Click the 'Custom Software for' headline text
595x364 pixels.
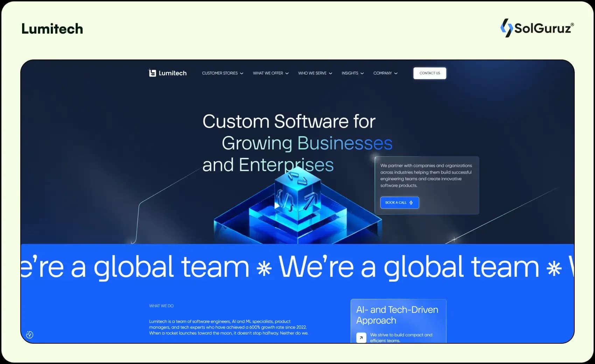289,121
